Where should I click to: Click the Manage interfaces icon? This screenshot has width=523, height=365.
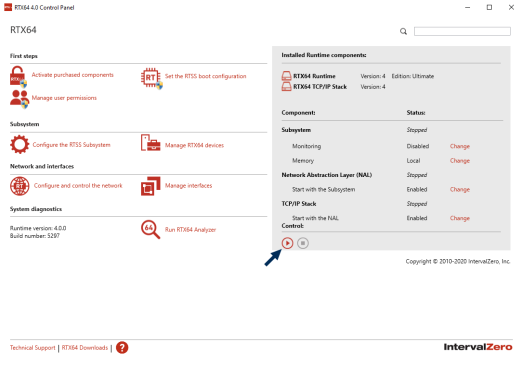tap(150, 186)
